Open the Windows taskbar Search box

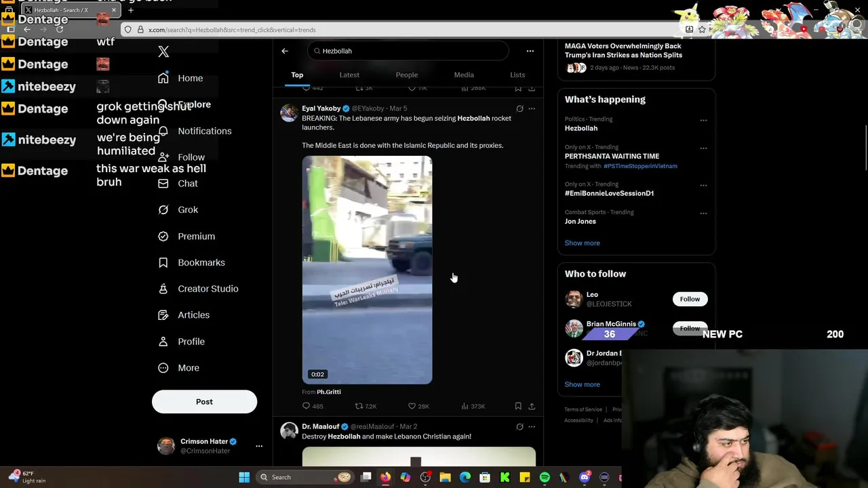tap(304, 477)
